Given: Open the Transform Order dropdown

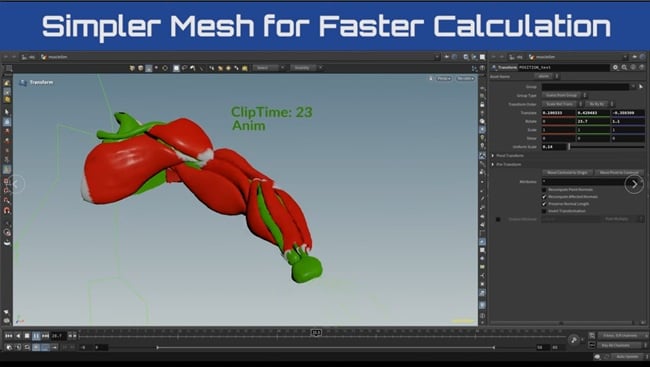Looking at the screenshot, I should click(561, 104).
